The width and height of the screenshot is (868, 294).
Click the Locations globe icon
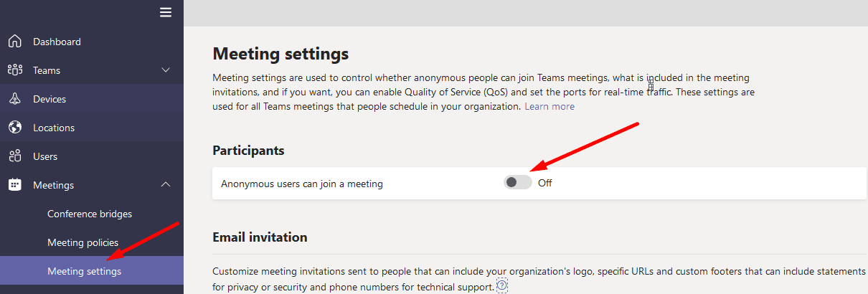(14, 128)
